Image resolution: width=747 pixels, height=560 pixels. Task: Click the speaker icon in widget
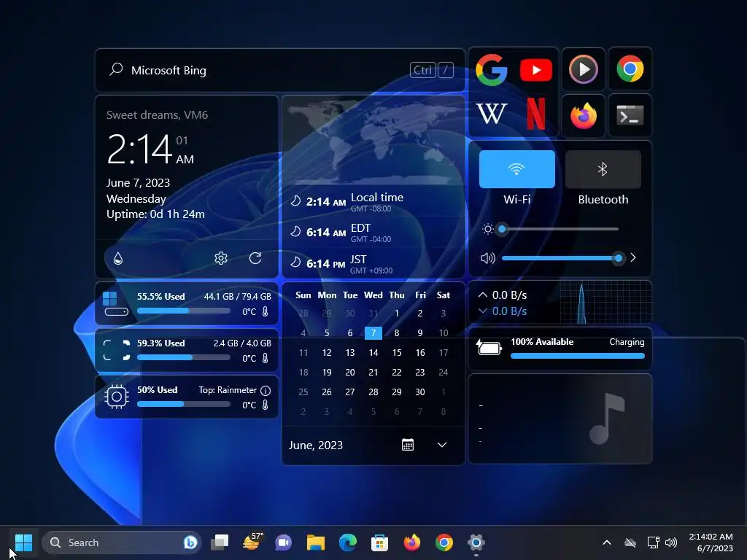(x=488, y=258)
